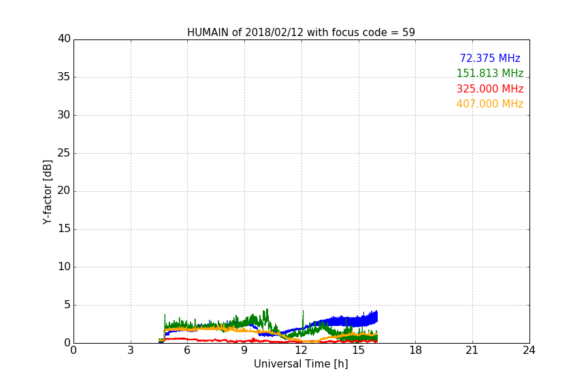
Task: Click x-axis tick value 12
Action: 301,350
